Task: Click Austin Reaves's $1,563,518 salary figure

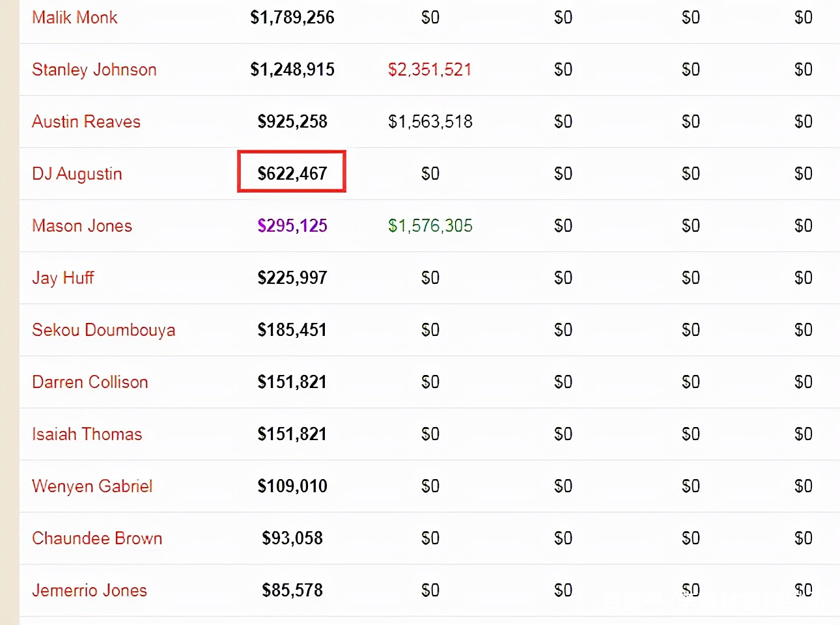Action: click(430, 122)
